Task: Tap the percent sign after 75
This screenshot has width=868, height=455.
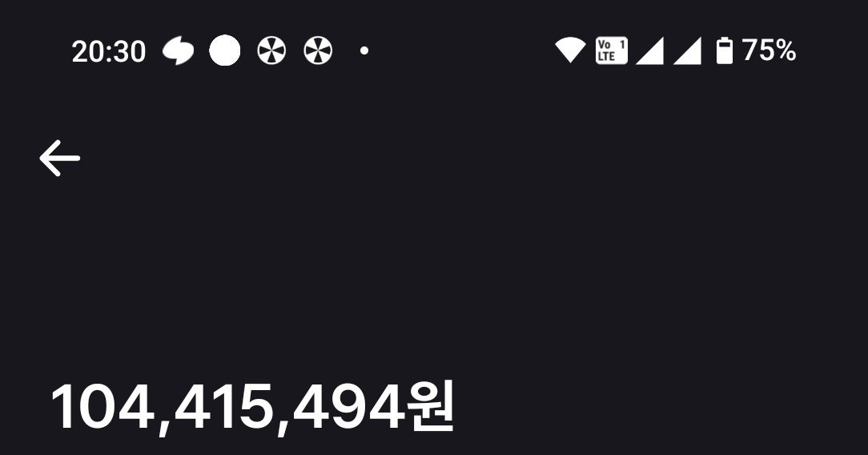Action: pos(785,50)
